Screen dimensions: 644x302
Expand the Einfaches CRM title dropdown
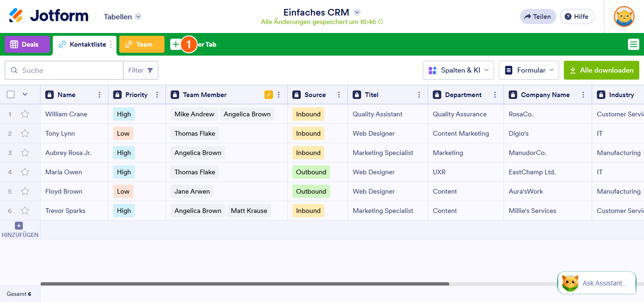click(x=357, y=12)
